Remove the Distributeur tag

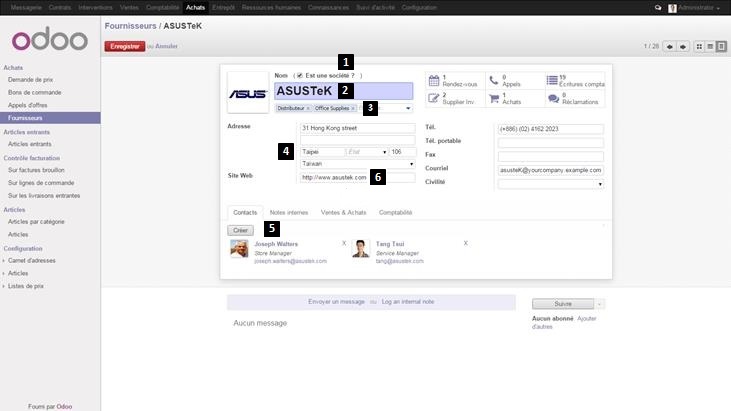click(308, 109)
